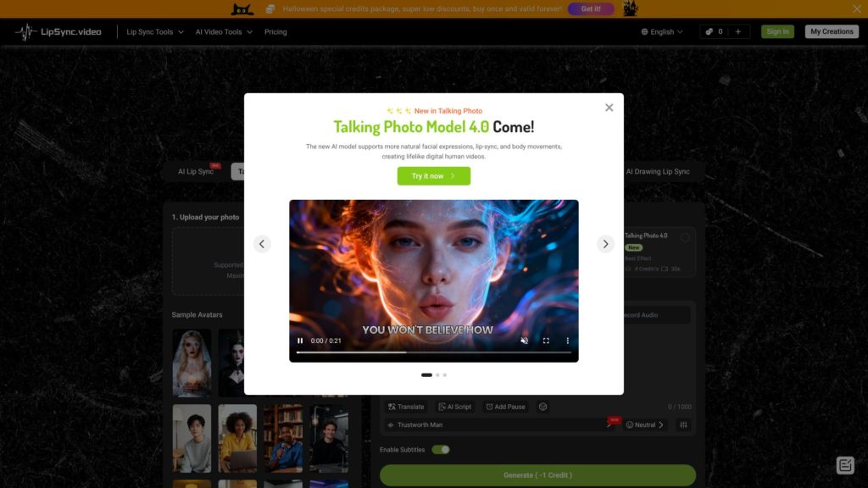868x488 pixels.
Task: Open the English language dropdown
Action: pos(662,32)
